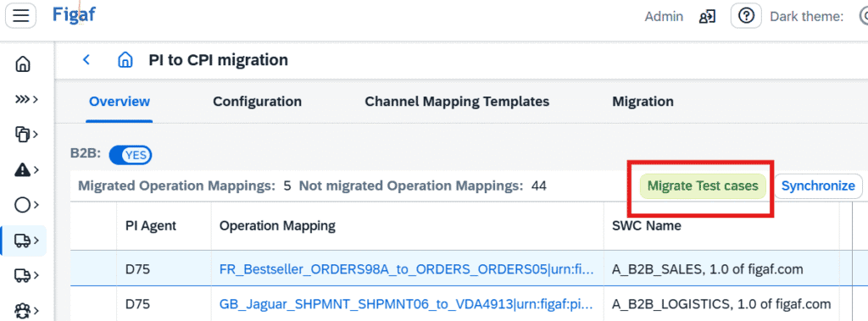Switch to the Overview tab
The height and width of the screenshot is (321, 868).
(120, 102)
